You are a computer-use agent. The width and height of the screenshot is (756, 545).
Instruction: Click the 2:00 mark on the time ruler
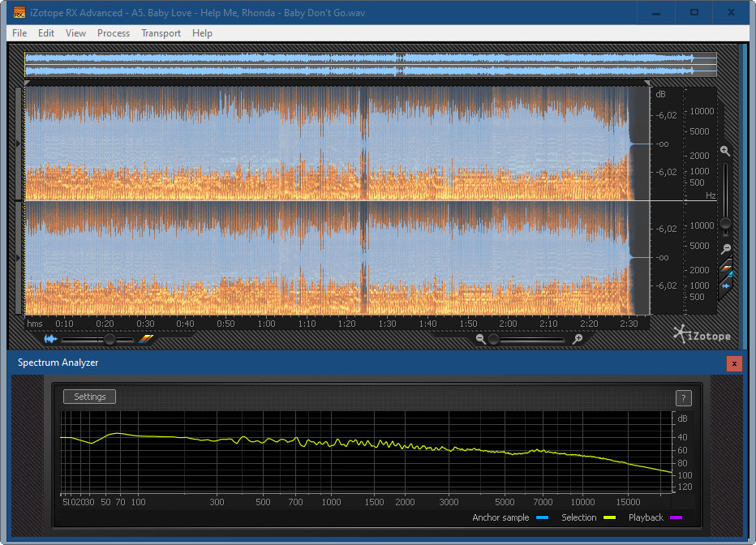tap(508, 324)
